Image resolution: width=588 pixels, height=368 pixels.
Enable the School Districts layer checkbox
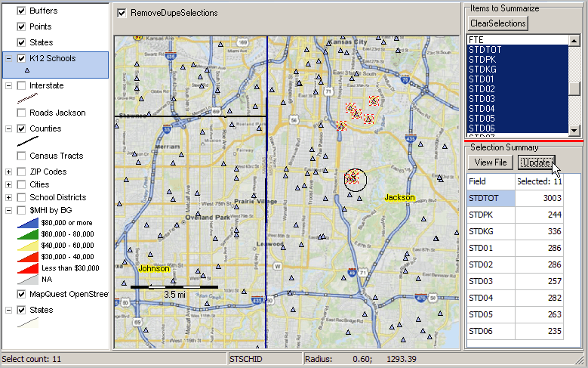(x=21, y=197)
